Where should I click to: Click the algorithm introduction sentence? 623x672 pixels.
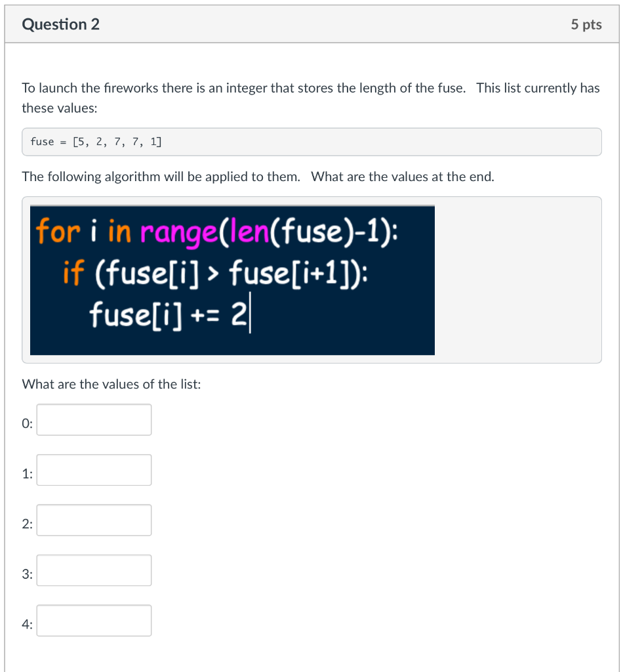[258, 176]
